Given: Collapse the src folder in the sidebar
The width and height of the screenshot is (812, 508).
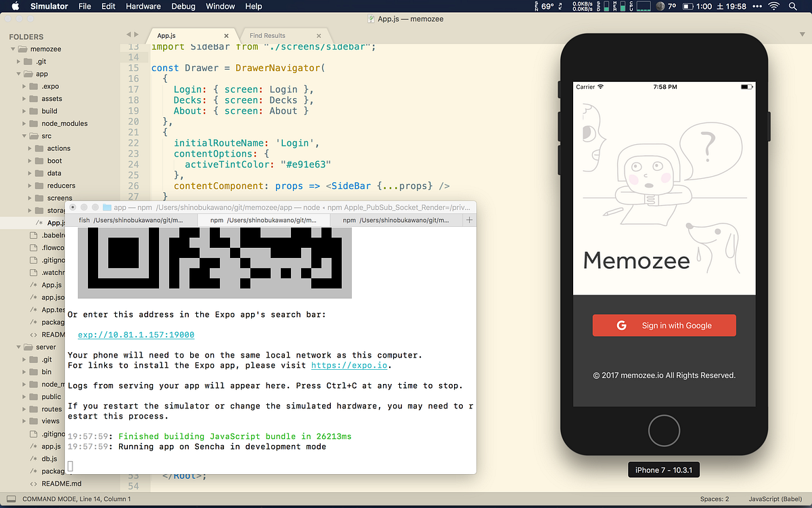Looking at the screenshot, I should [24, 135].
